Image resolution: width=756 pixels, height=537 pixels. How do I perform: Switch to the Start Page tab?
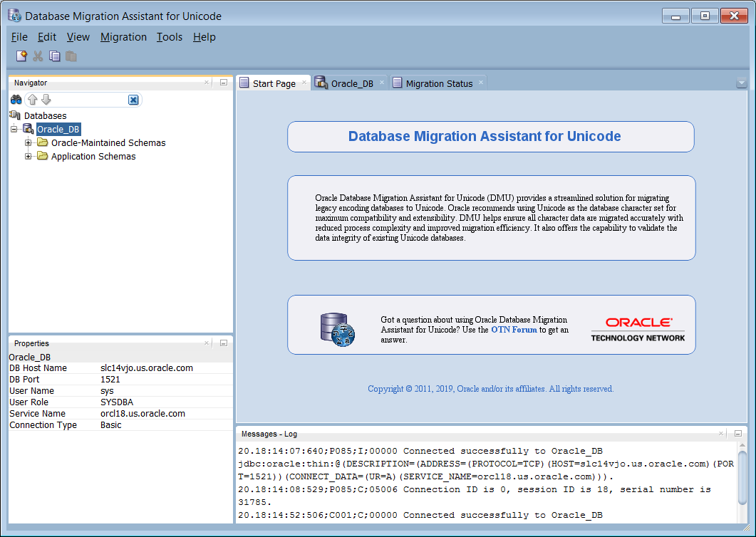[274, 83]
